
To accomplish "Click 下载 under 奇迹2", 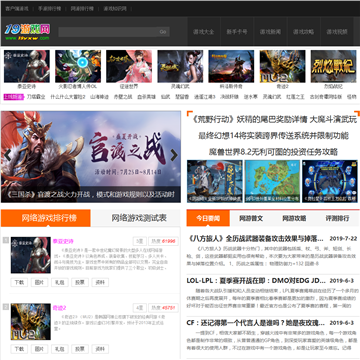I will 19,349.
